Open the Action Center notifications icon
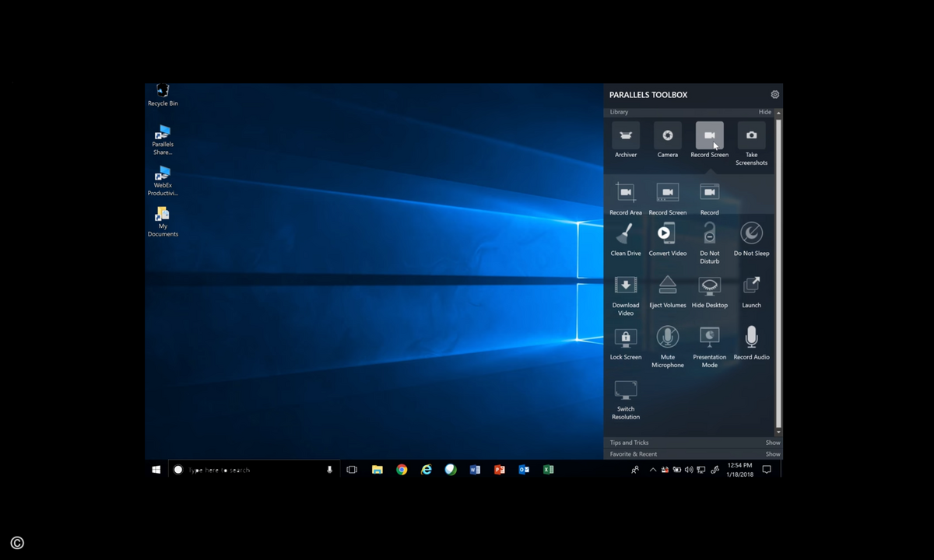Viewport: 934px width, 560px height. click(x=767, y=470)
